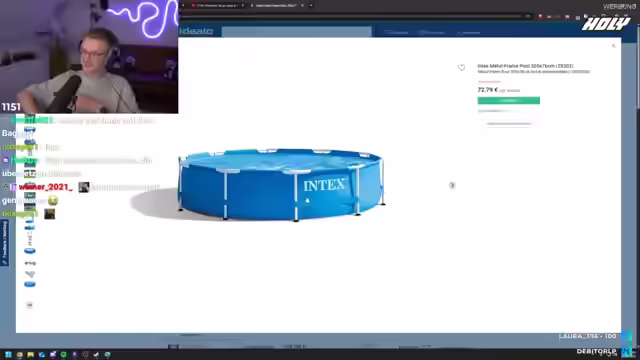This screenshot has height=360, width=640.
Task: Show next product image with right arrow
Action: point(452,185)
